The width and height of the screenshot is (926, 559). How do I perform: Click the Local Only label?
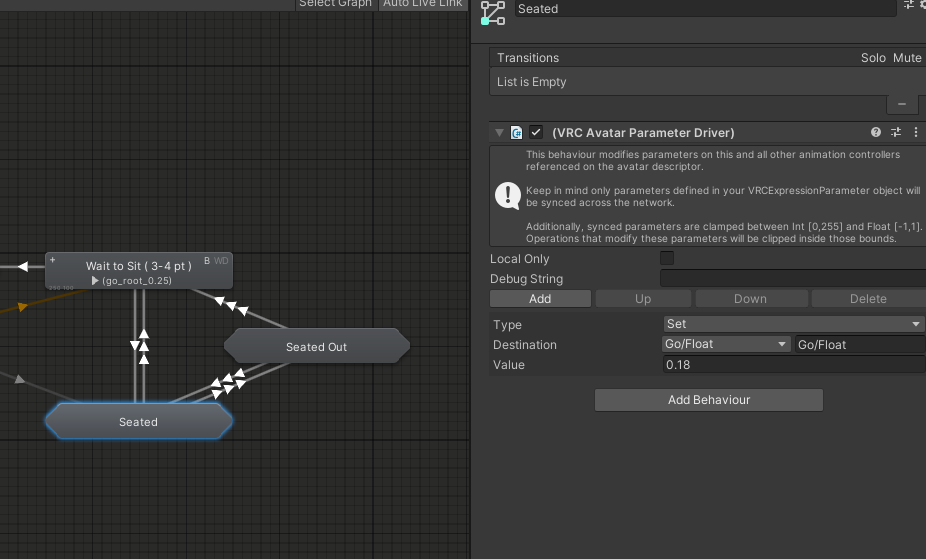(520, 259)
